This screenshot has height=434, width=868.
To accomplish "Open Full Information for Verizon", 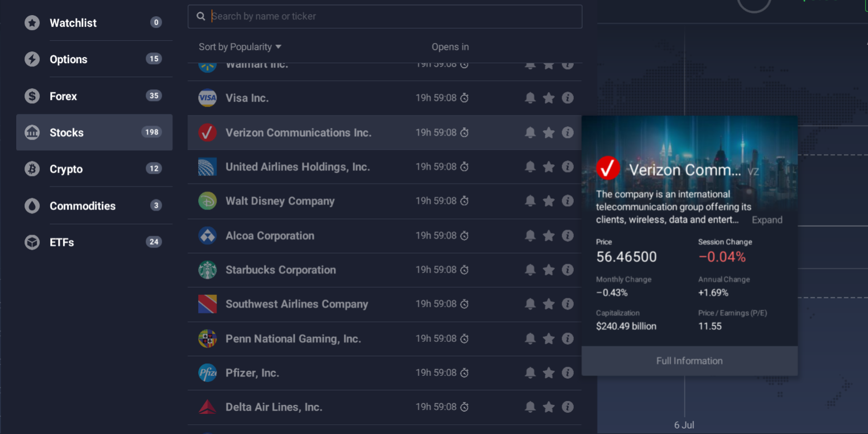I will tap(689, 361).
